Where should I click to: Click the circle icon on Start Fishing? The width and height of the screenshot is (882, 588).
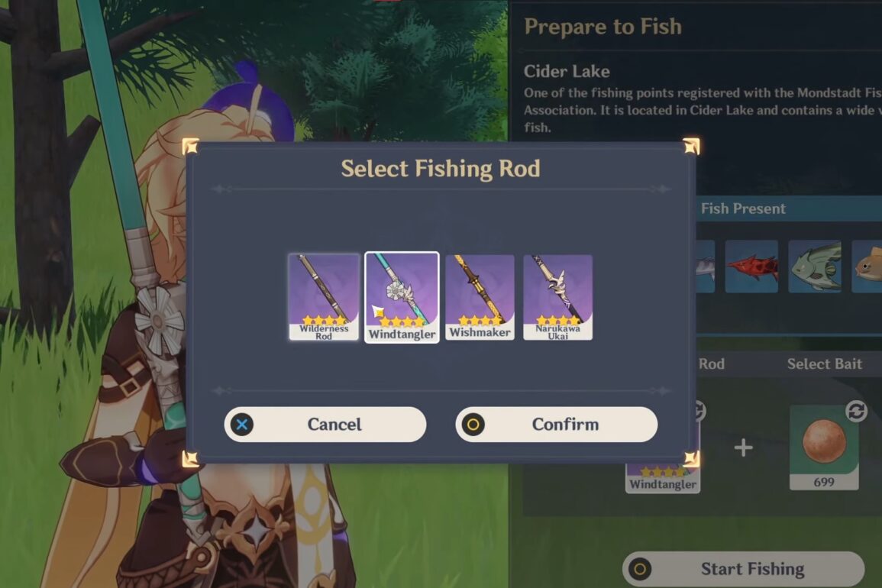click(640, 569)
